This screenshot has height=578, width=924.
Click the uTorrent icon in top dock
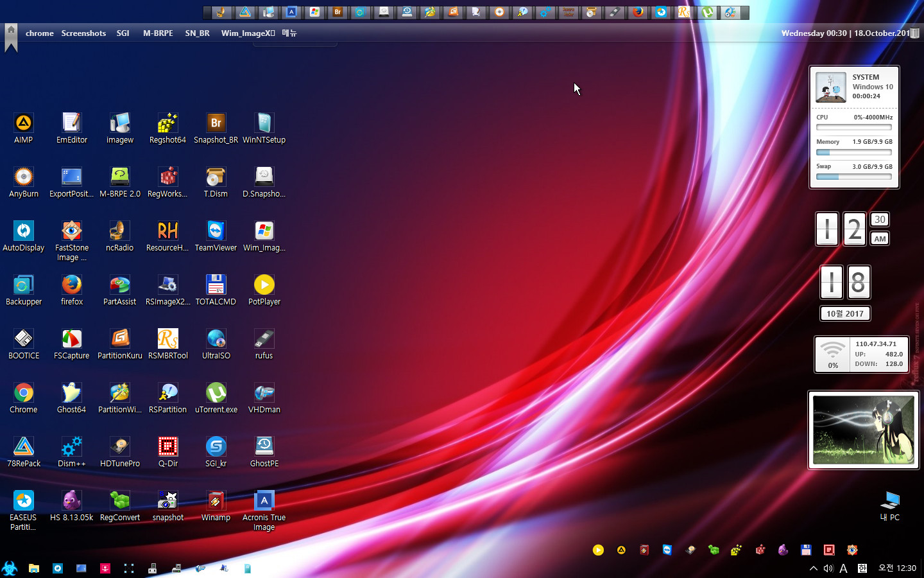point(707,12)
